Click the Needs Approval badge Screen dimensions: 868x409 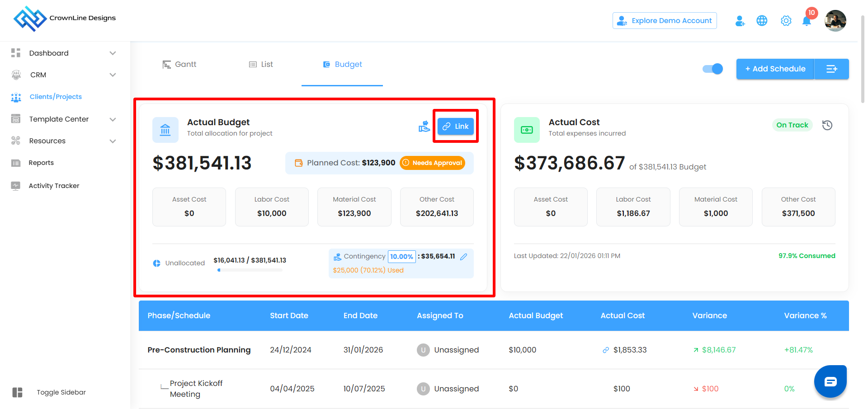pyautogui.click(x=433, y=163)
